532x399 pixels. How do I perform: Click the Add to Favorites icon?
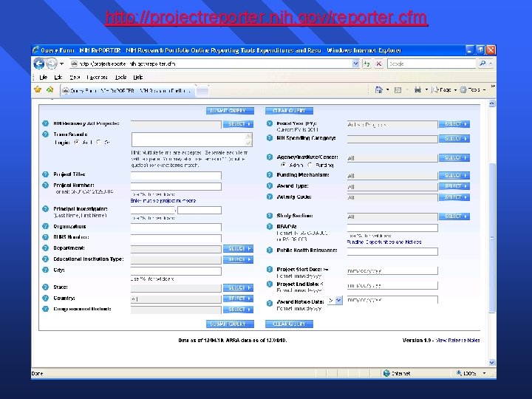pyautogui.click(x=50, y=89)
